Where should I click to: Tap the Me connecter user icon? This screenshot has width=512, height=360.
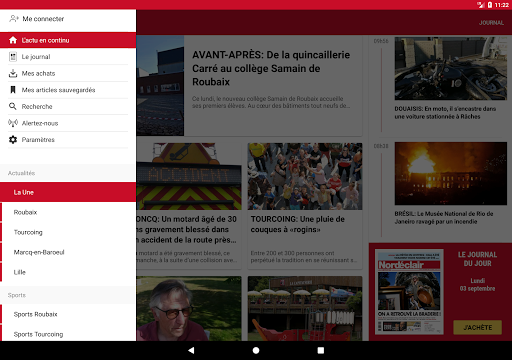pos(14,19)
